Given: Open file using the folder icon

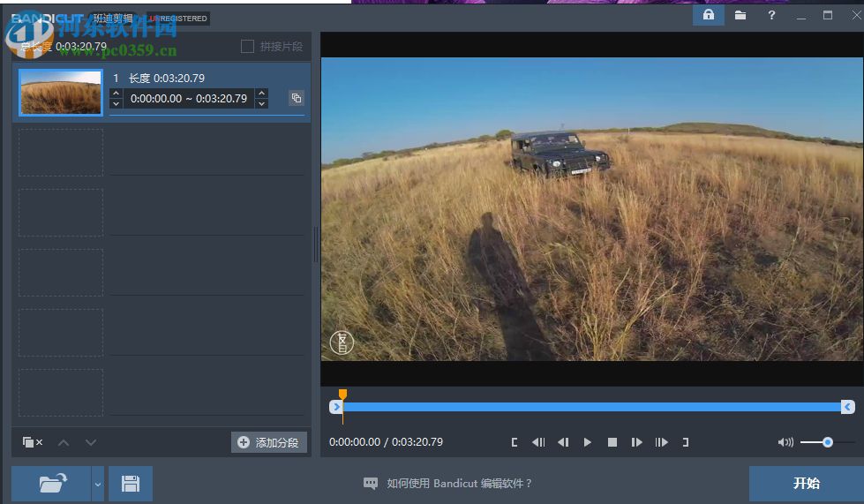Looking at the screenshot, I should click(x=52, y=483).
